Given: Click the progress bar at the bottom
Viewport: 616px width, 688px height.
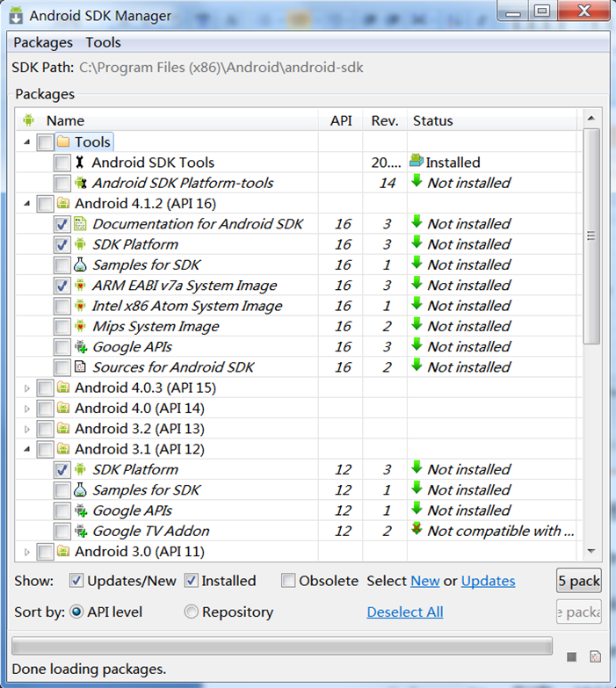Looking at the screenshot, I should tap(282, 646).
